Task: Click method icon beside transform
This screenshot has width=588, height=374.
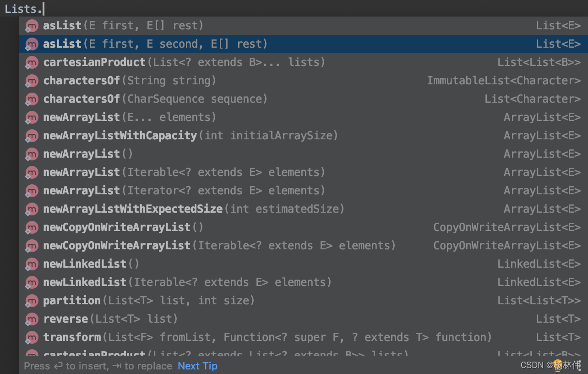Action: point(32,337)
